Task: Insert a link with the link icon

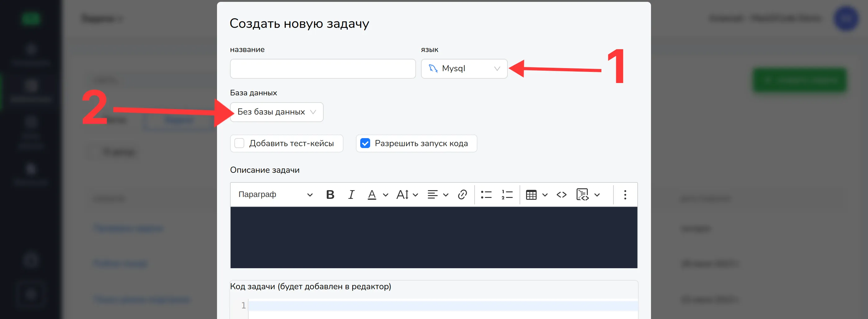Action: (462, 194)
